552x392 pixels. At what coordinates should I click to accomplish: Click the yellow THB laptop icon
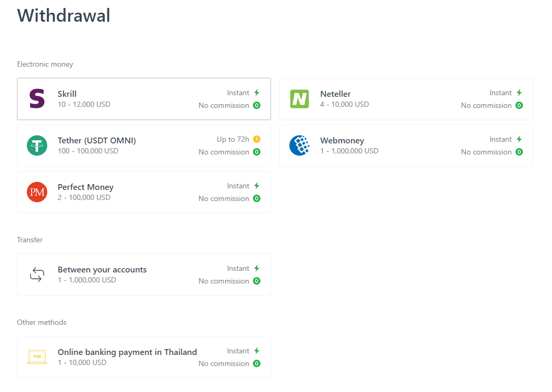pos(37,357)
